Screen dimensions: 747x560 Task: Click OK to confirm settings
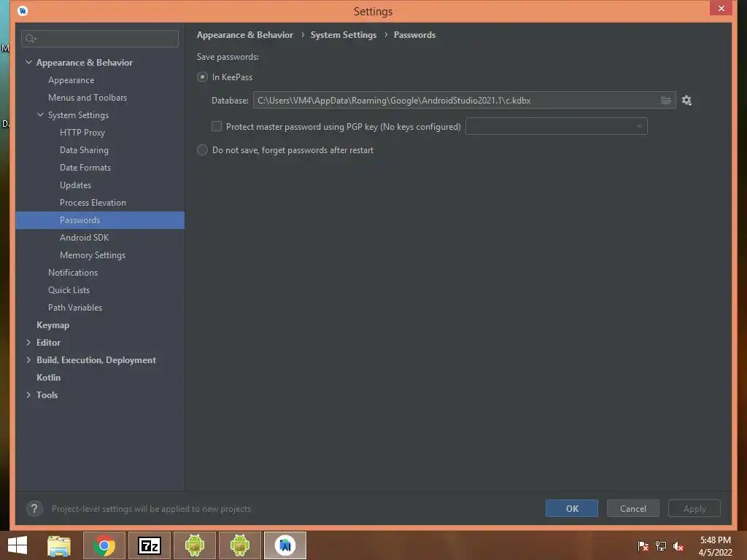572,508
